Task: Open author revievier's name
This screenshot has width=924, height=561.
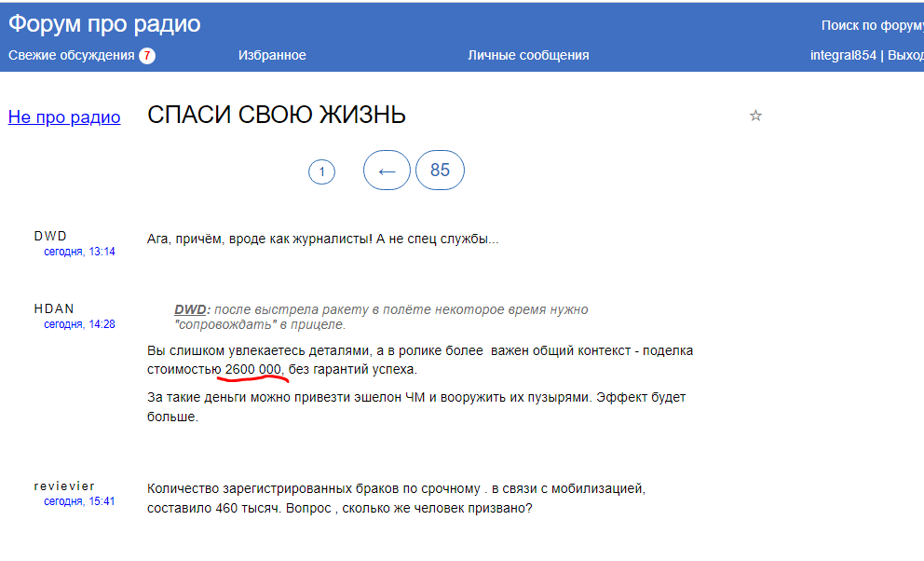Action: tap(64, 486)
